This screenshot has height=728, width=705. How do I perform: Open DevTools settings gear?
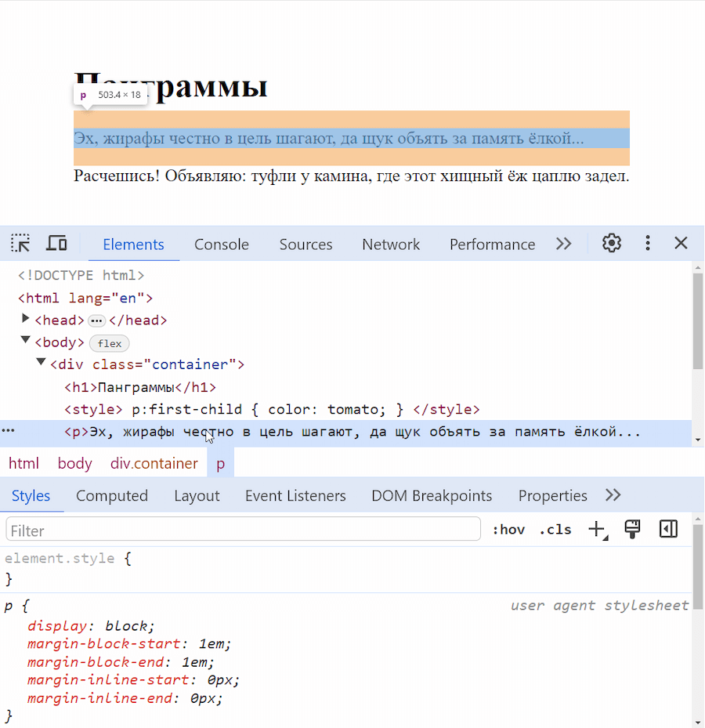pos(612,243)
